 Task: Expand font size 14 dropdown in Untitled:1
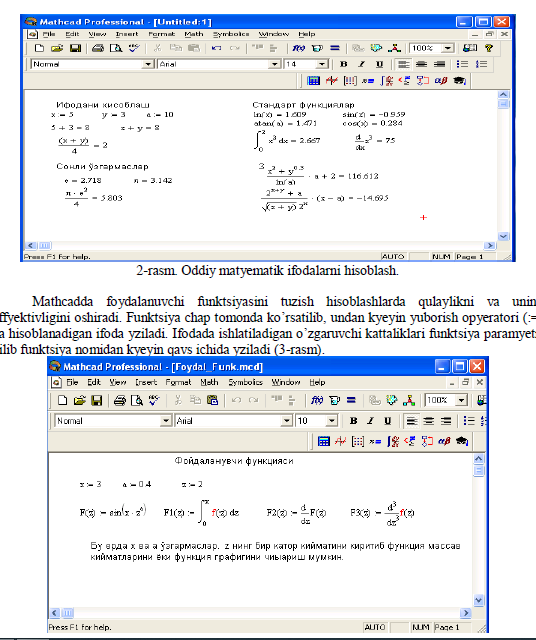pos(322,64)
